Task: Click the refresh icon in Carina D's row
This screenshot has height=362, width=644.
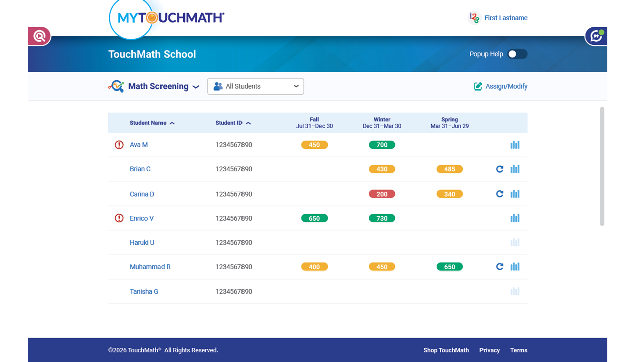Action: pos(500,194)
